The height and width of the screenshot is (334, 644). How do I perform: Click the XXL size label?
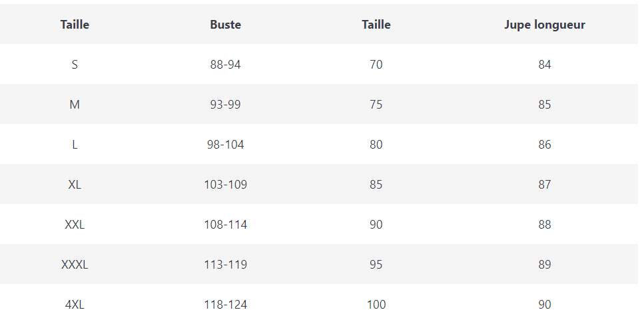click(x=75, y=225)
